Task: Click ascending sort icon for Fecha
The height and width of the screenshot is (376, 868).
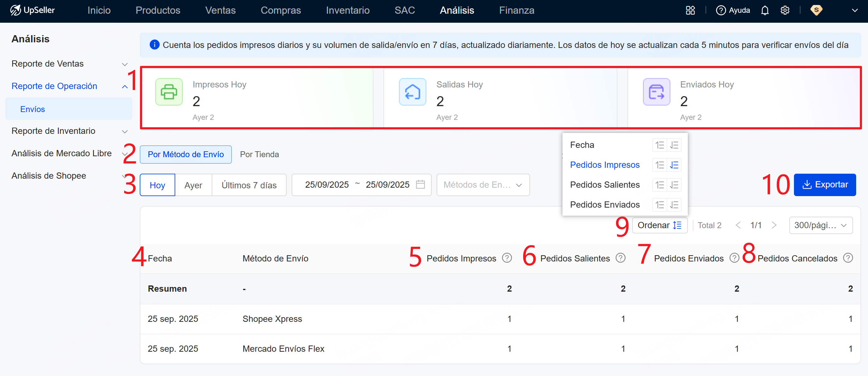Action: pyautogui.click(x=659, y=145)
